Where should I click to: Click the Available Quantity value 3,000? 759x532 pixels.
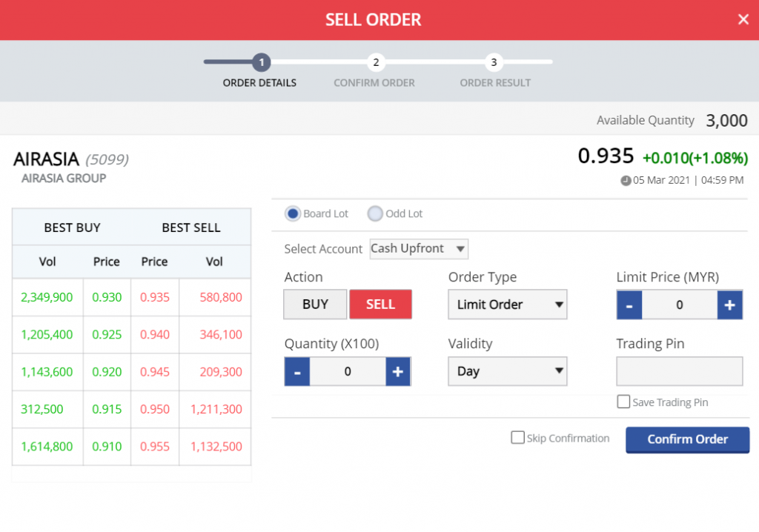726,121
